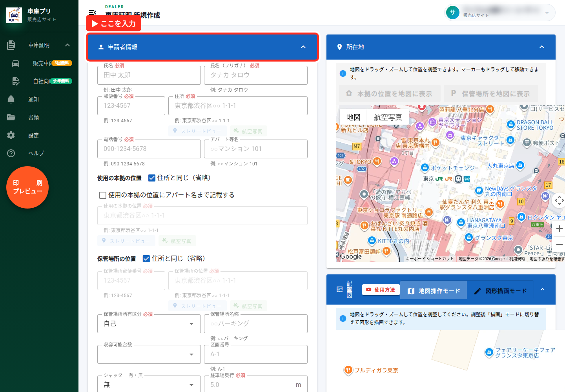Click the 郵便番号 input field
This screenshot has width=565, height=392.
click(131, 106)
